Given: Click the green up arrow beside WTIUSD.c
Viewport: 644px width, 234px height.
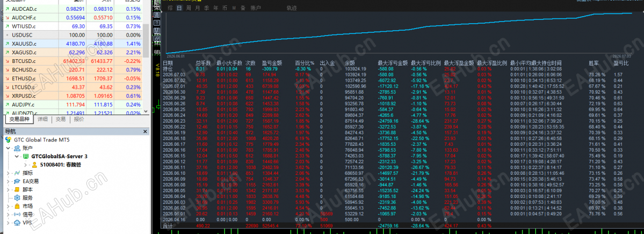Looking at the screenshot, I should click(x=8, y=26).
